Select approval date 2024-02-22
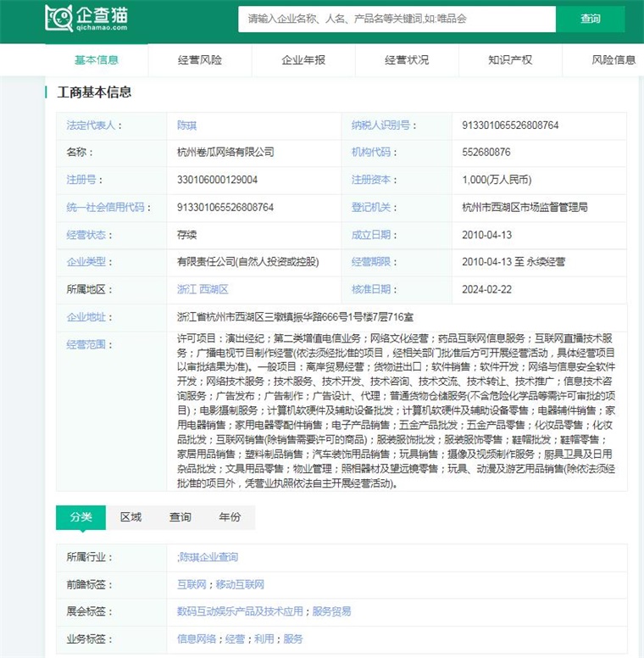The image size is (644, 658). (486, 289)
